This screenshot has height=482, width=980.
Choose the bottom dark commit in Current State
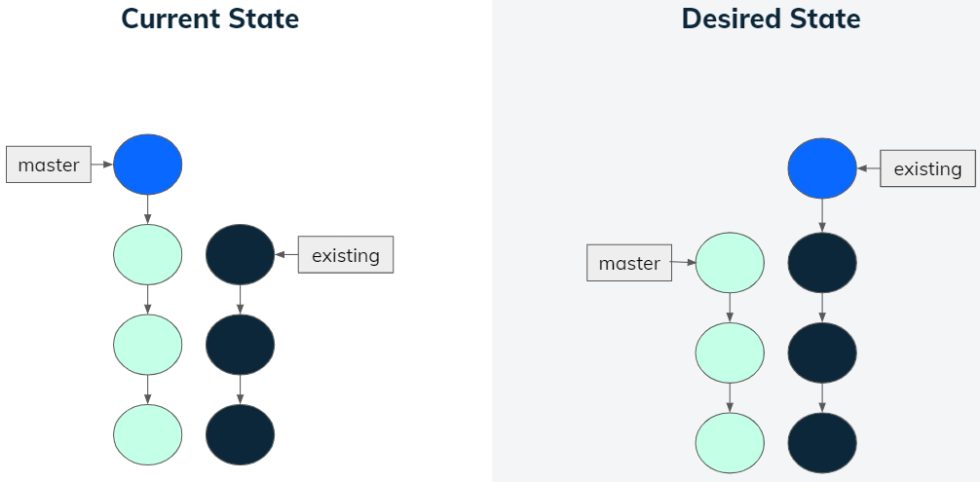pos(241,434)
